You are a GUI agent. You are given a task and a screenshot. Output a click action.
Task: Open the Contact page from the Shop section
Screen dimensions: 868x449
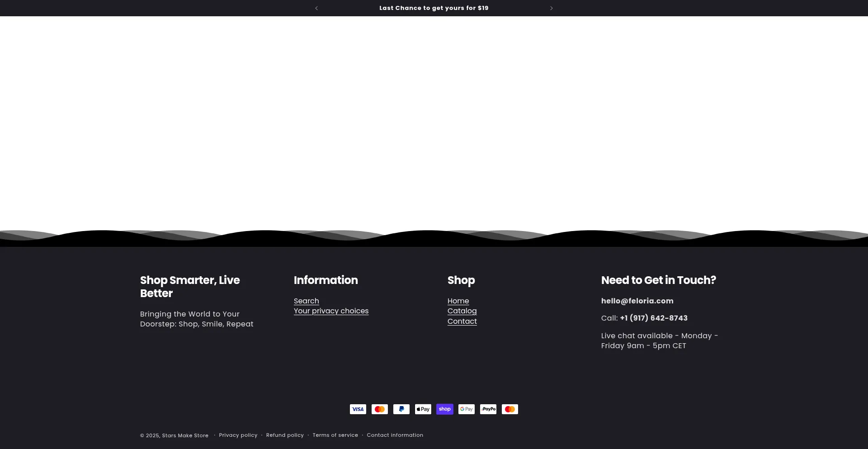(462, 321)
